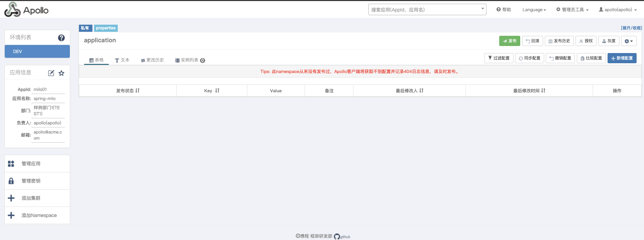
Task: Favorite the app with star icon
Action: (61, 73)
